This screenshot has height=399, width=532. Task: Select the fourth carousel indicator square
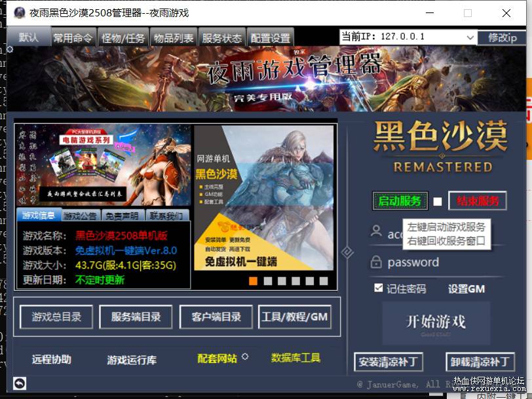pyautogui.click(x=296, y=281)
